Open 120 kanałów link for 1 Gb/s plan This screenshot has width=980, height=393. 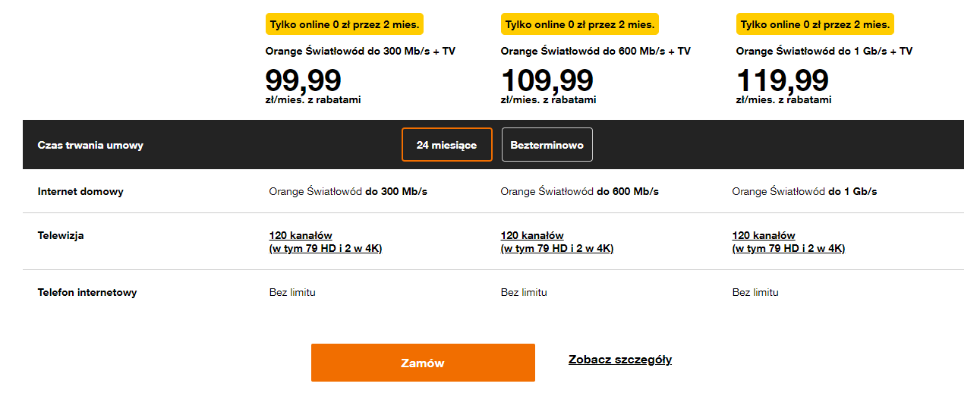pos(789,242)
